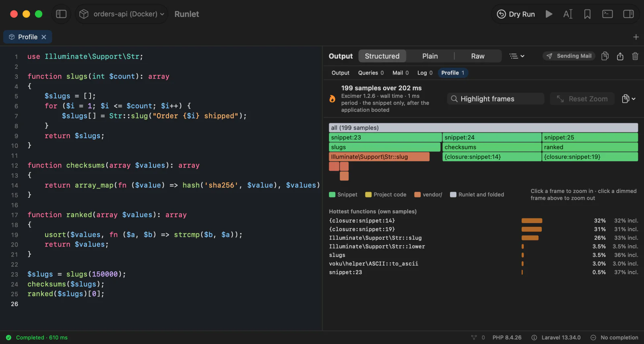The width and height of the screenshot is (644, 344).
Task: Click the Runlet title text
Action: 187,14
